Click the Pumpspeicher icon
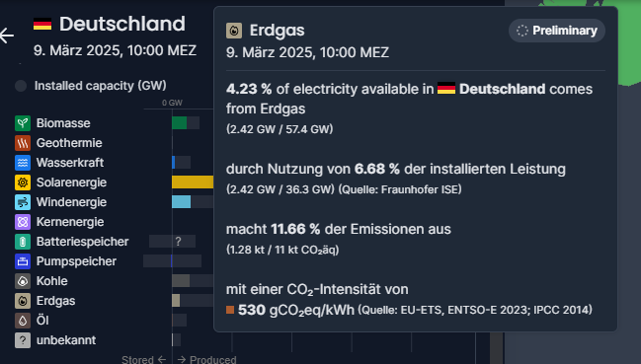This screenshot has width=641, height=364. (x=23, y=261)
